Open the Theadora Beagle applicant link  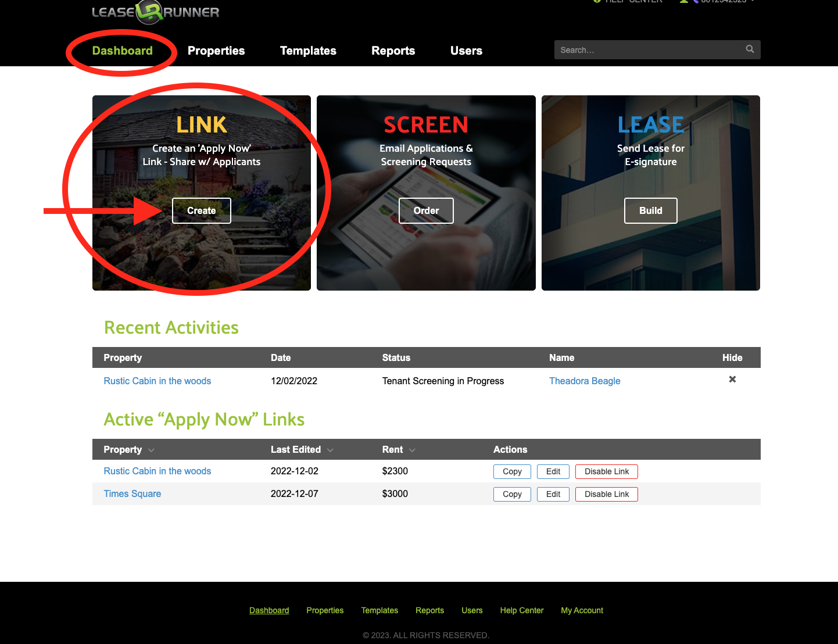[x=585, y=381]
